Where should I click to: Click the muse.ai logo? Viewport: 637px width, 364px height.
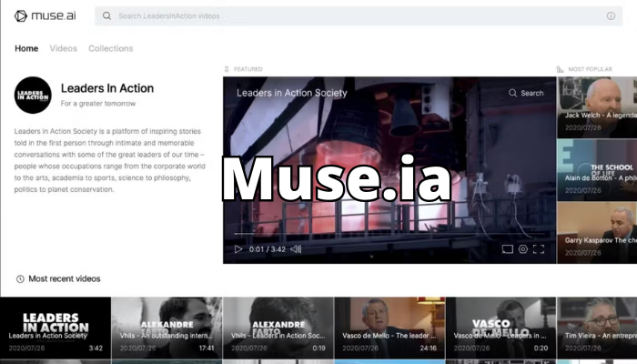(45, 15)
